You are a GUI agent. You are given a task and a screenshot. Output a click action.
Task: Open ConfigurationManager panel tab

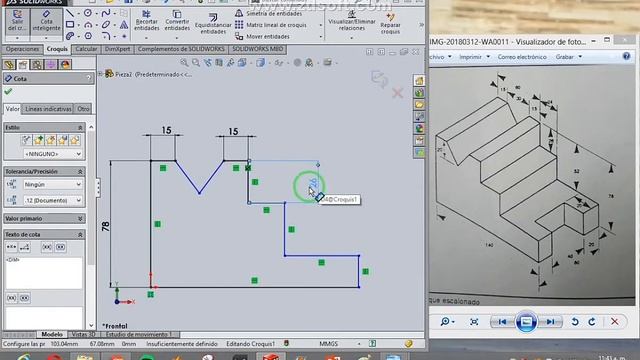37,64
